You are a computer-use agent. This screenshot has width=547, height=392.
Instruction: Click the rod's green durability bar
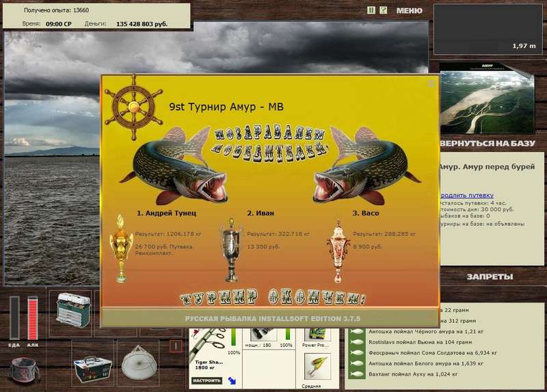click(234, 337)
